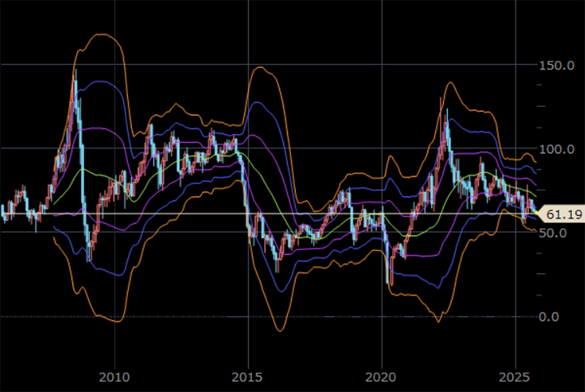Click the orange lower band trough near 2010

tap(116, 322)
